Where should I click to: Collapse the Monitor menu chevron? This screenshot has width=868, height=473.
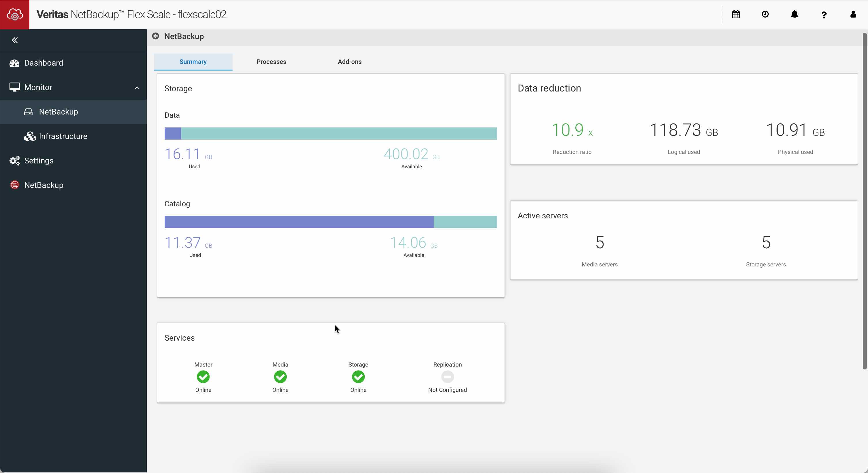(137, 87)
